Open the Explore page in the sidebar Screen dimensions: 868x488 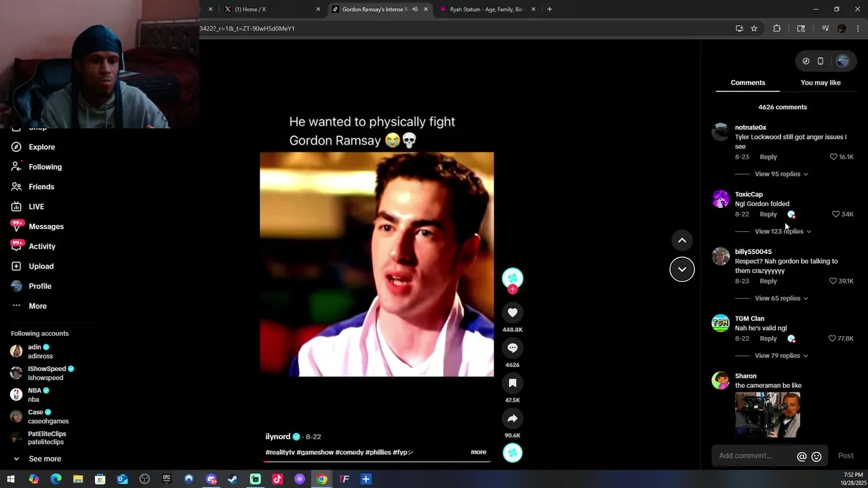click(33, 147)
